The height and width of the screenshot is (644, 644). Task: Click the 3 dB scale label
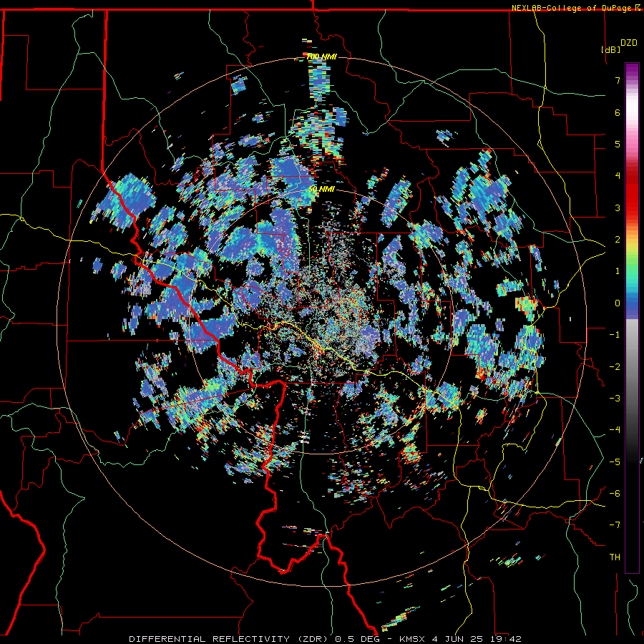pyautogui.click(x=618, y=208)
